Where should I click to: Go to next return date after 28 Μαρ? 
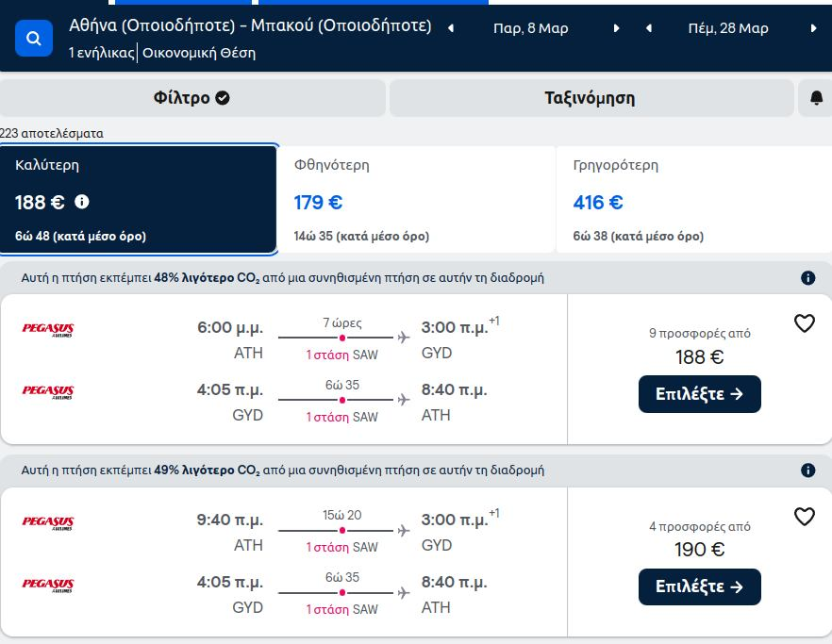(813, 28)
